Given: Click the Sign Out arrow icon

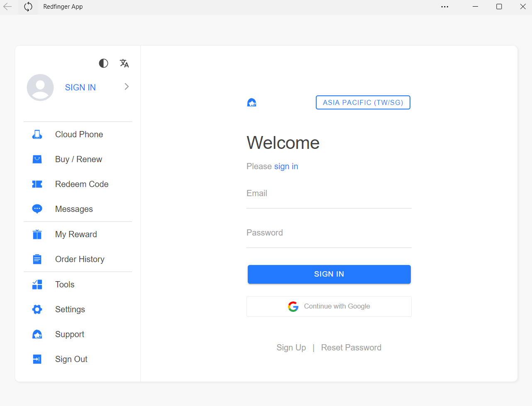Looking at the screenshot, I should click(x=37, y=359).
